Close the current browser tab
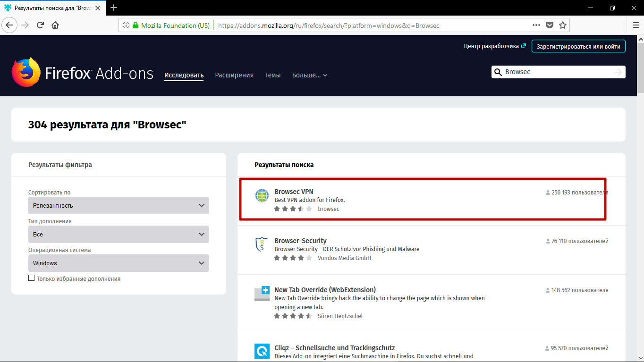 [x=98, y=8]
